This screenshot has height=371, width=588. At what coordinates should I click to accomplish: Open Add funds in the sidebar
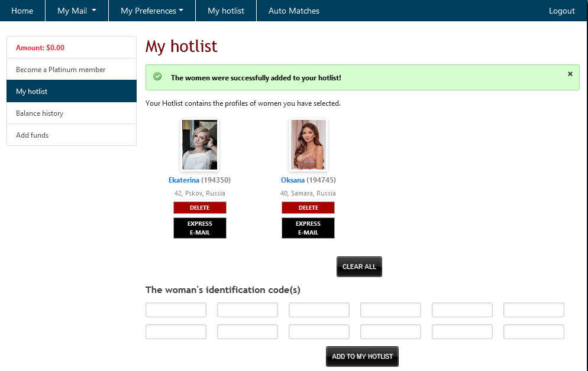72,135
